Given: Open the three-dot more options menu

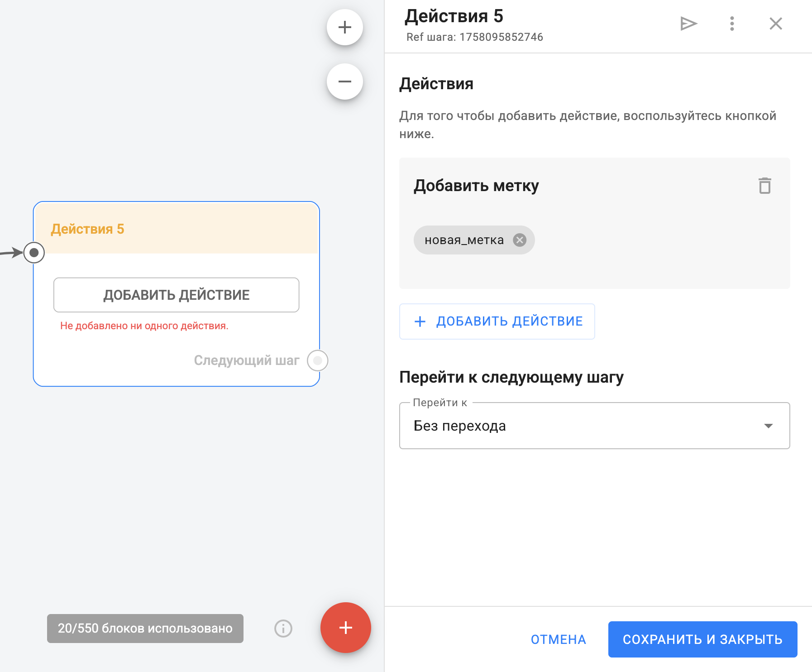Looking at the screenshot, I should pos(732,24).
